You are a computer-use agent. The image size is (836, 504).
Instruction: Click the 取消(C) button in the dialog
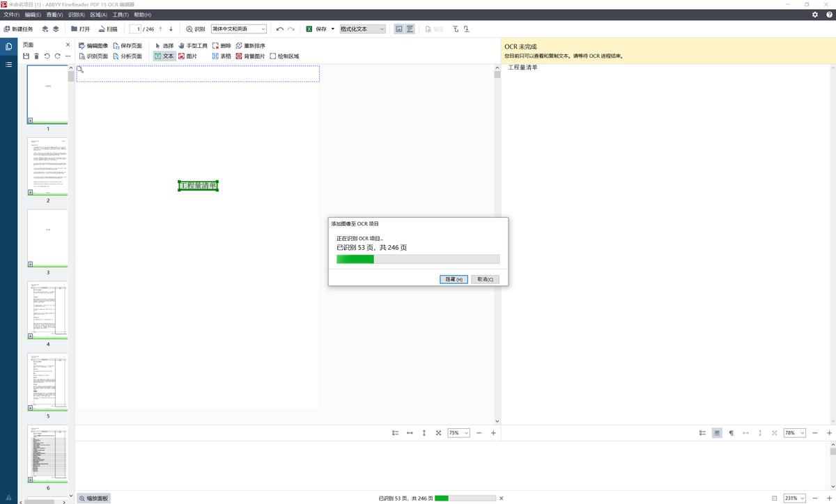pyautogui.click(x=486, y=279)
